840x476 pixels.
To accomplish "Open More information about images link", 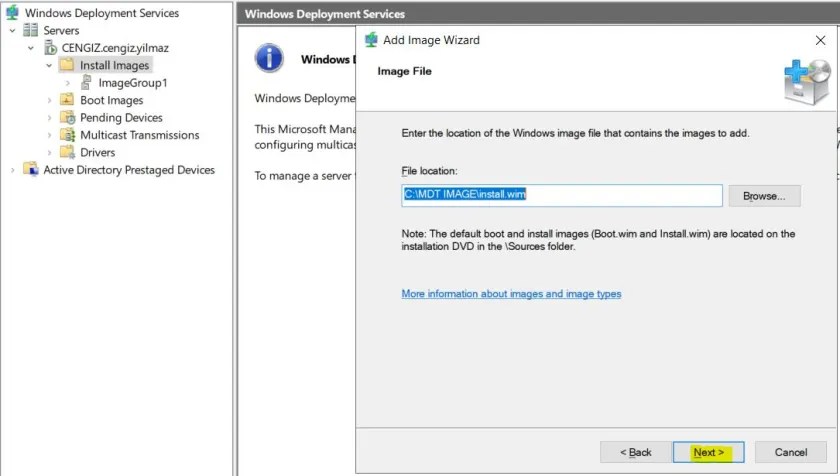I will pyautogui.click(x=511, y=293).
